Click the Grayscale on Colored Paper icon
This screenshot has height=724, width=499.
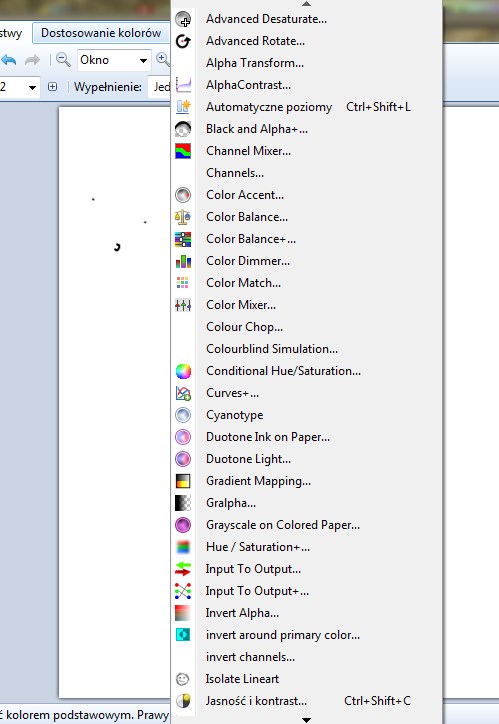[183, 525]
